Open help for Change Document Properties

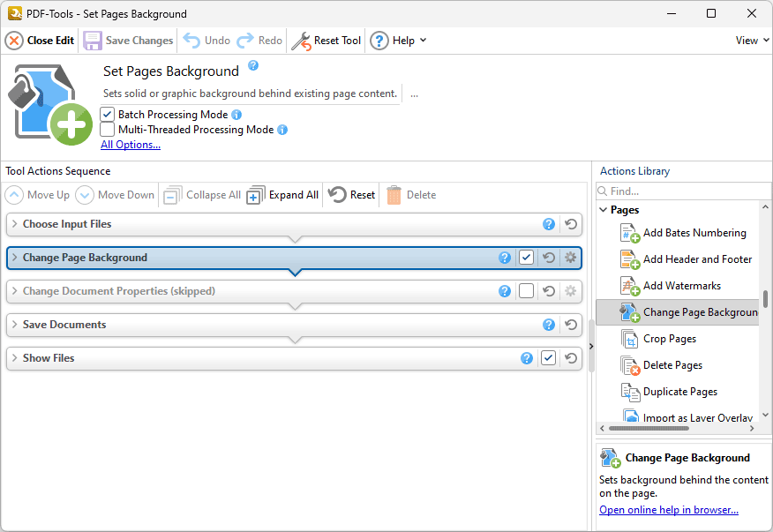tap(505, 291)
